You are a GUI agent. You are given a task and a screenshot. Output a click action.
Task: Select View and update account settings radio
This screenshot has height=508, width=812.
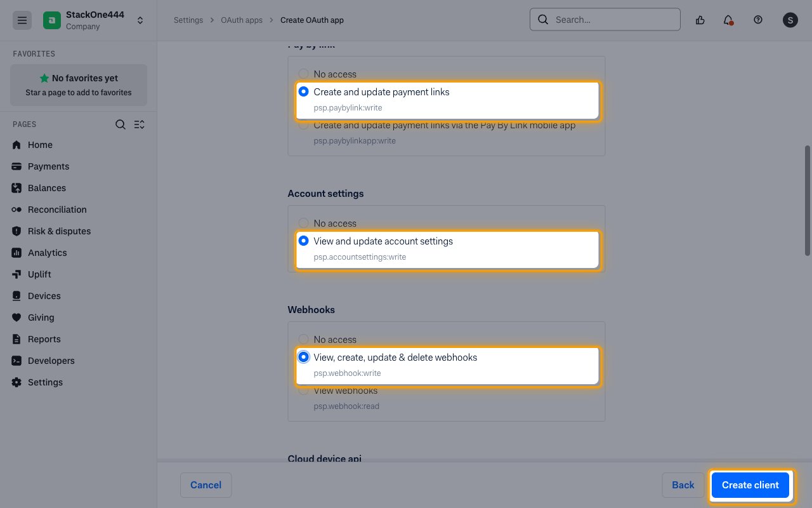pos(304,241)
